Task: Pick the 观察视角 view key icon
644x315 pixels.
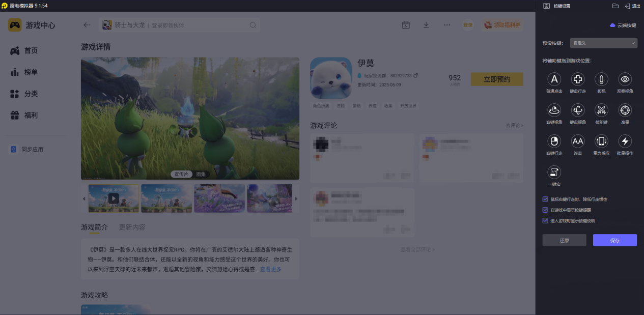Action: 625,79
